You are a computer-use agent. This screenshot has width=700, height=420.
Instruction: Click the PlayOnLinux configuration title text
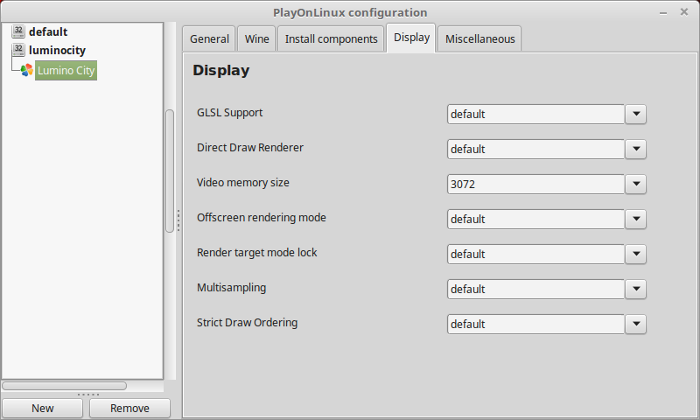[350, 12]
